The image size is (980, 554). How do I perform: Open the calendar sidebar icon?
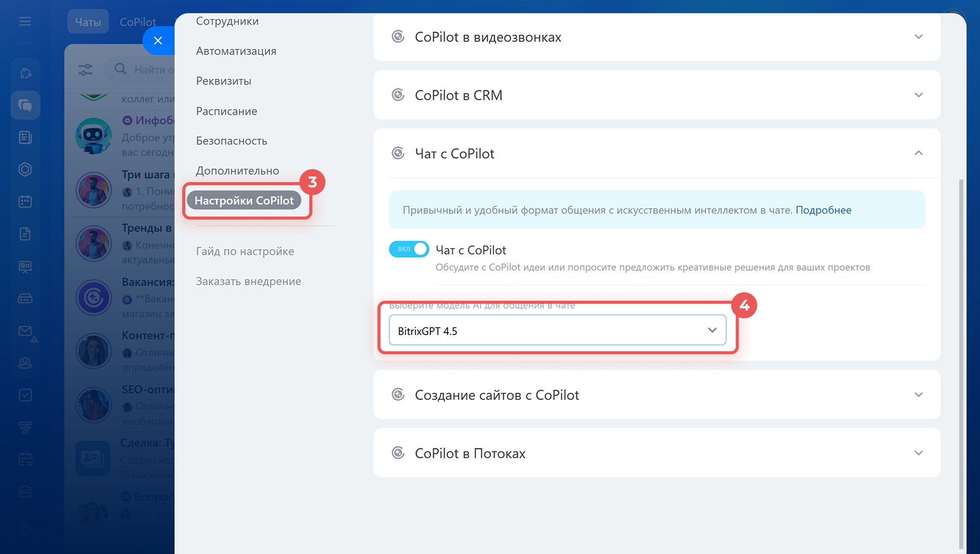25,202
